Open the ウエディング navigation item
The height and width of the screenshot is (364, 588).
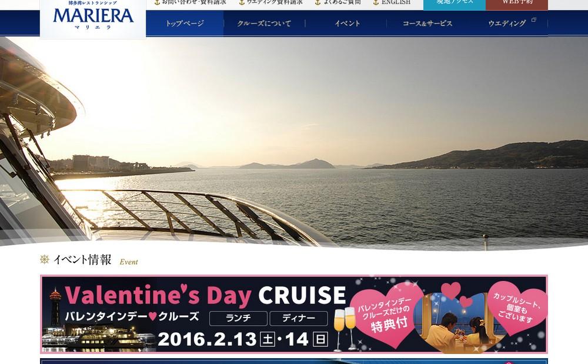tap(508, 24)
